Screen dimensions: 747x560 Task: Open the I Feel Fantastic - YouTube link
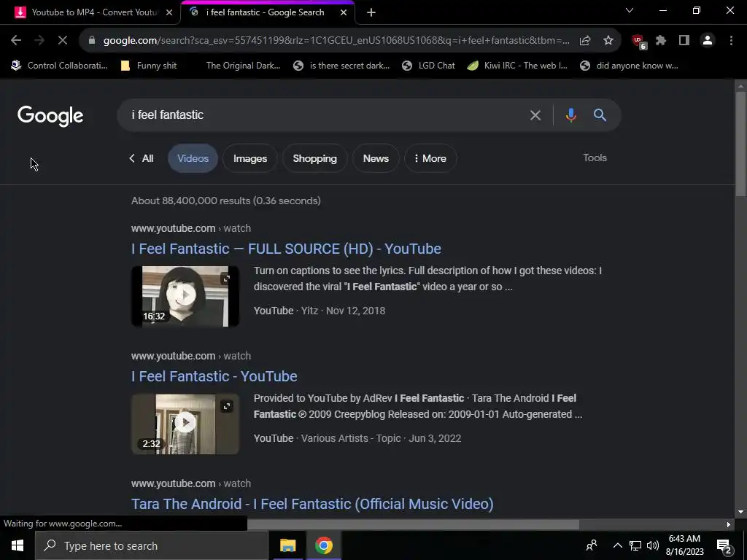pyautogui.click(x=214, y=376)
